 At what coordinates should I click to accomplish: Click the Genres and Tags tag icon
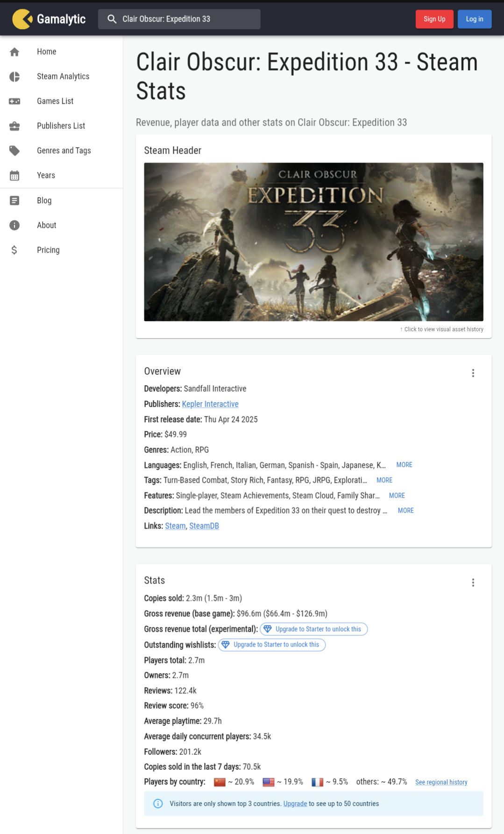coord(14,151)
